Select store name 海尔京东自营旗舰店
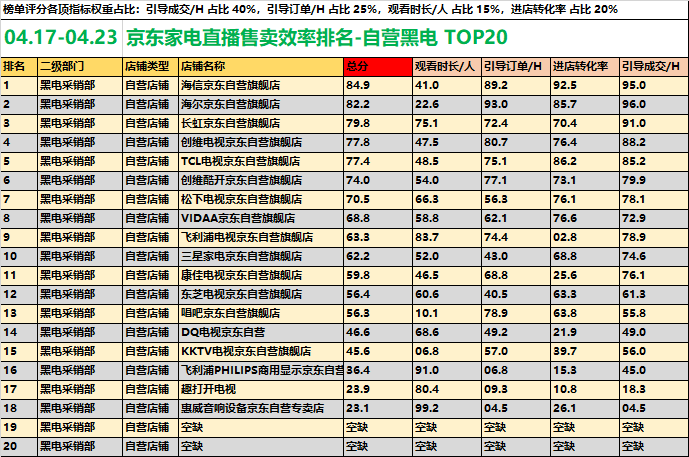Viewport: 689px width, 457px height. [230, 104]
